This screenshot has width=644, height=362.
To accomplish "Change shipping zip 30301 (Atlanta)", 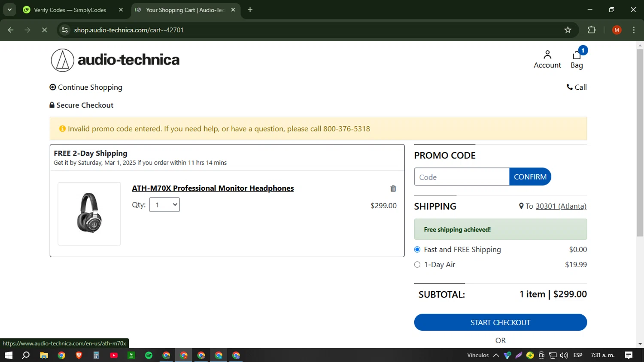I will pyautogui.click(x=561, y=206).
